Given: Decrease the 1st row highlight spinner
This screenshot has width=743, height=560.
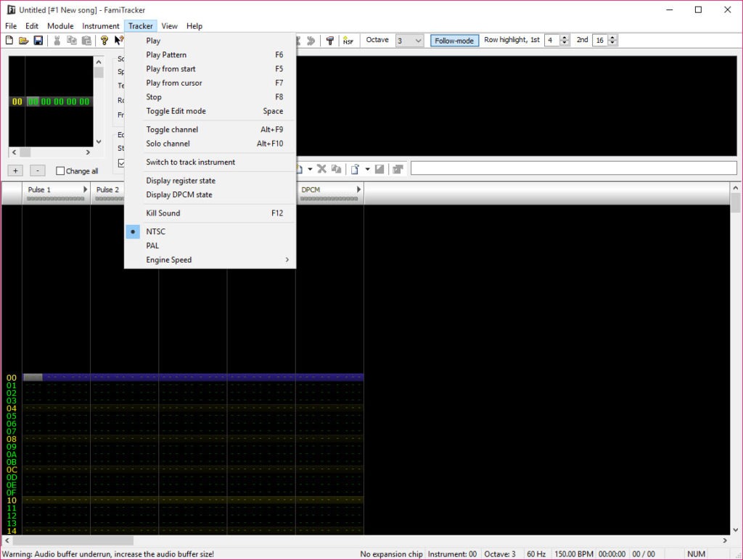Looking at the screenshot, I should point(565,43).
